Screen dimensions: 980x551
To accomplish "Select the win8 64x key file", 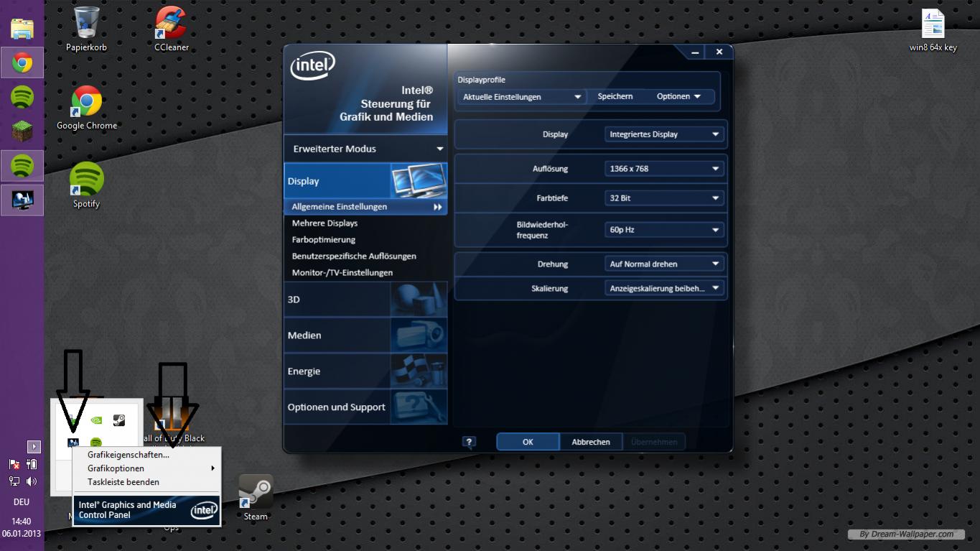I will click(933, 30).
